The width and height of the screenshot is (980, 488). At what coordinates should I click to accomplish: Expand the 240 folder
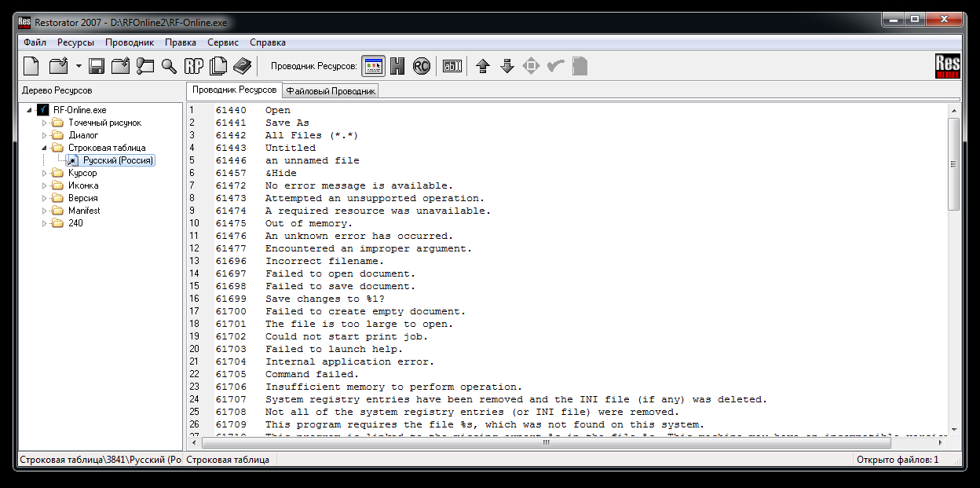coord(45,223)
